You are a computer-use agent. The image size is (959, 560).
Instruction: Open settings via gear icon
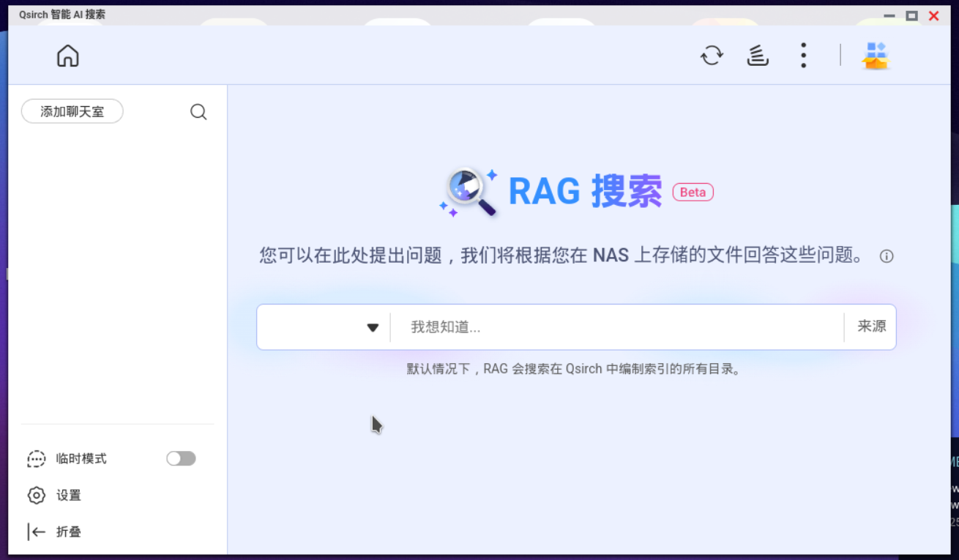click(36, 496)
